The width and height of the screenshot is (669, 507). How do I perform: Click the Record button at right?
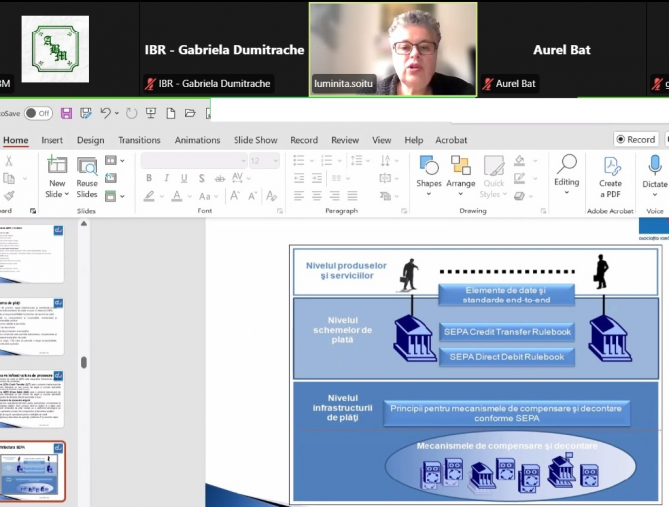pyautogui.click(x=636, y=140)
